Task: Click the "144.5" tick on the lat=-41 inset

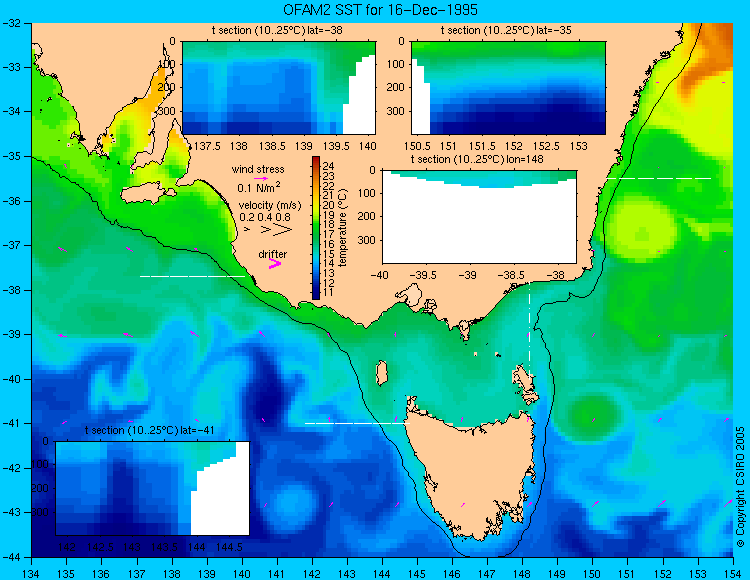Action: [x=229, y=547]
